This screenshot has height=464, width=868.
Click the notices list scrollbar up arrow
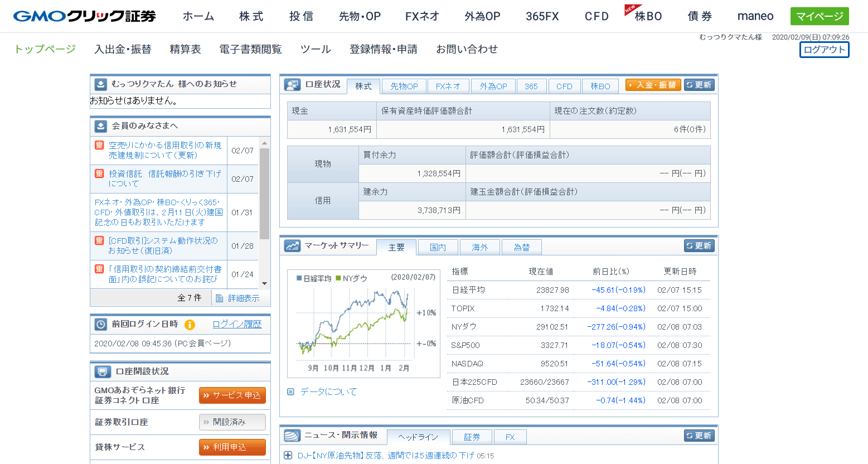(265, 143)
